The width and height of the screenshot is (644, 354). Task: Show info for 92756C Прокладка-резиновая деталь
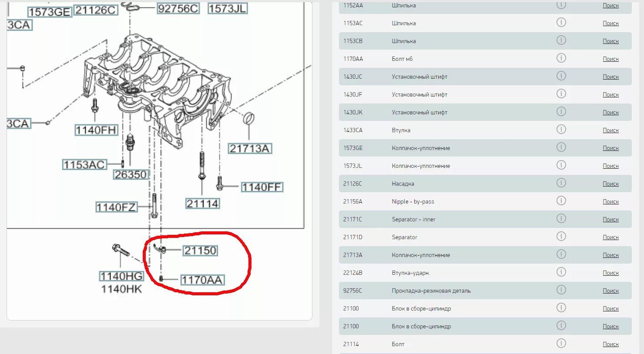point(561,290)
